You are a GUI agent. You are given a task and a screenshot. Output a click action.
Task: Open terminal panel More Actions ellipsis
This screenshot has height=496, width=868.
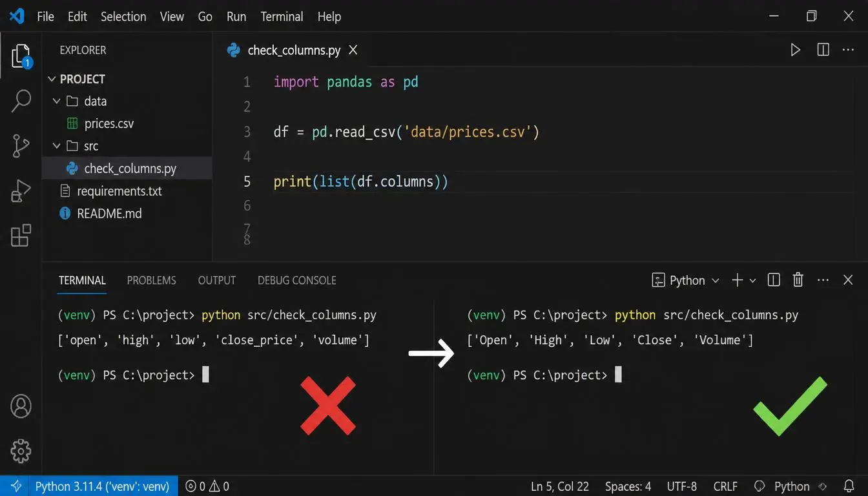(x=823, y=280)
